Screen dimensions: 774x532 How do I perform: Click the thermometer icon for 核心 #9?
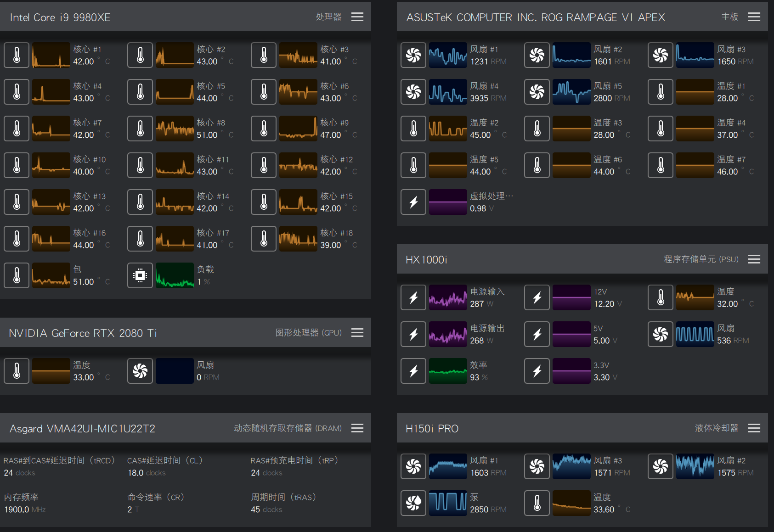pos(264,129)
